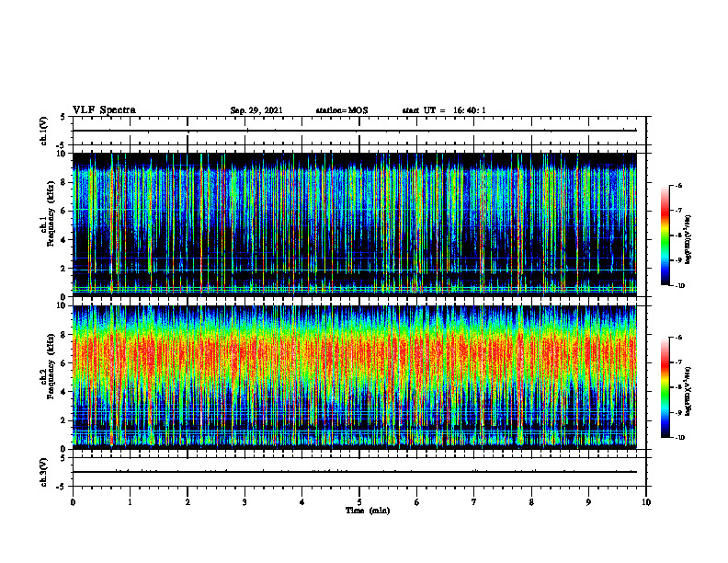Click time axis tick label '10'

(x=646, y=502)
